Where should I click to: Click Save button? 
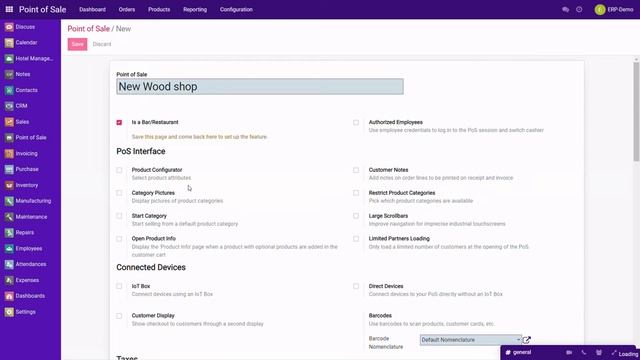click(x=78, y=44)
